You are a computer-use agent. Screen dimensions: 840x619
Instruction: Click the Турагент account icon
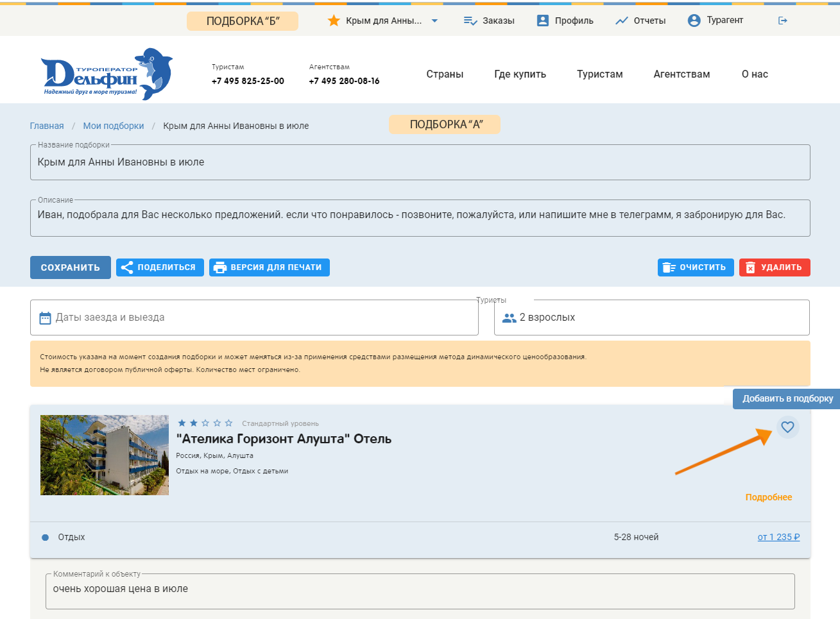tap(694, 21)
